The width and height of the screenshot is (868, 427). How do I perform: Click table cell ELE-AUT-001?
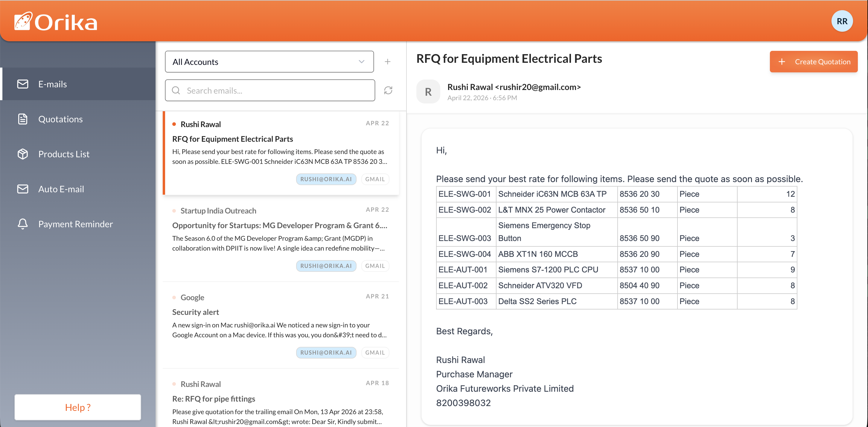pos(466,270)
